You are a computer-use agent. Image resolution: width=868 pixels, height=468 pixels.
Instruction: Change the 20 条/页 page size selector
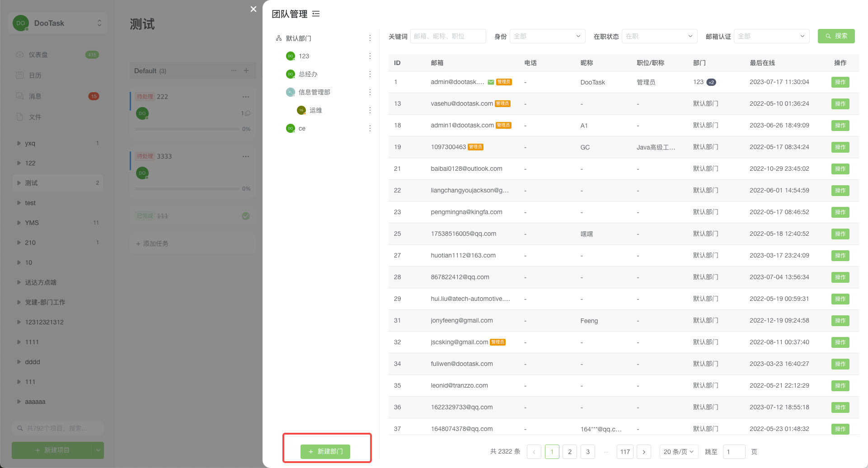coord(679,452)
